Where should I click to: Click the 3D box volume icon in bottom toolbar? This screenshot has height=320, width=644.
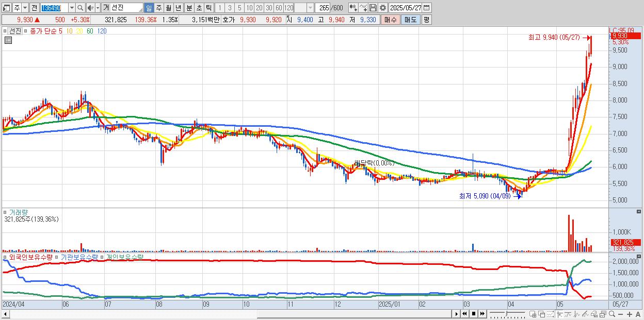tap(594, 314)
